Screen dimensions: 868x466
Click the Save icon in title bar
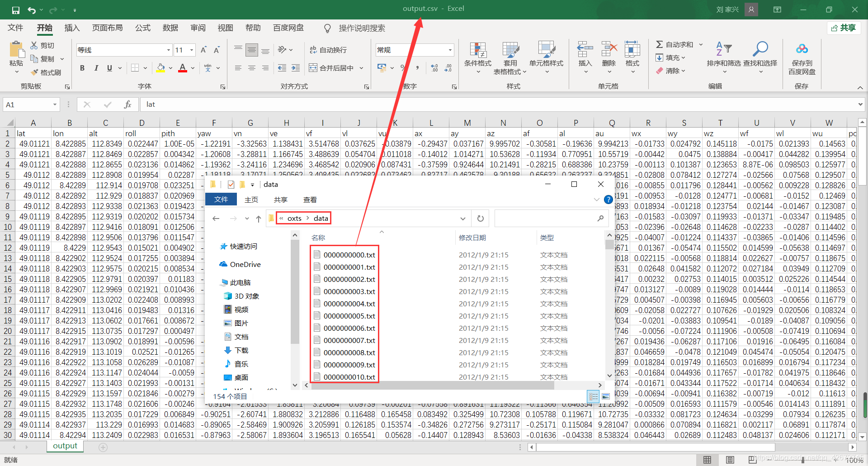coord(16,10)
